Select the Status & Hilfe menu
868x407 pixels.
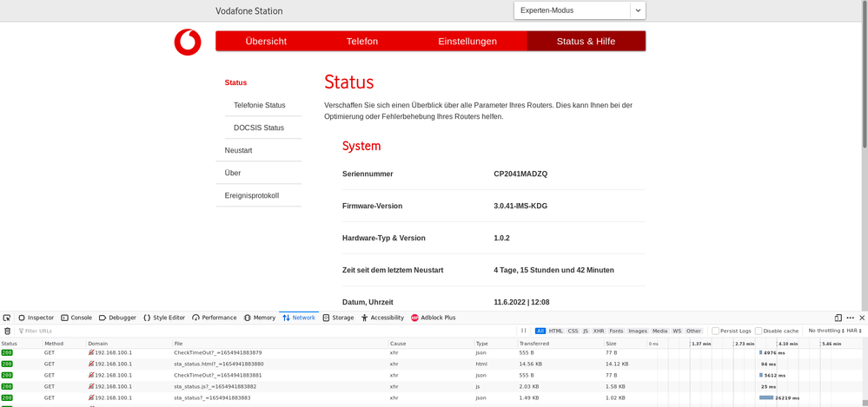click(586, 42)
